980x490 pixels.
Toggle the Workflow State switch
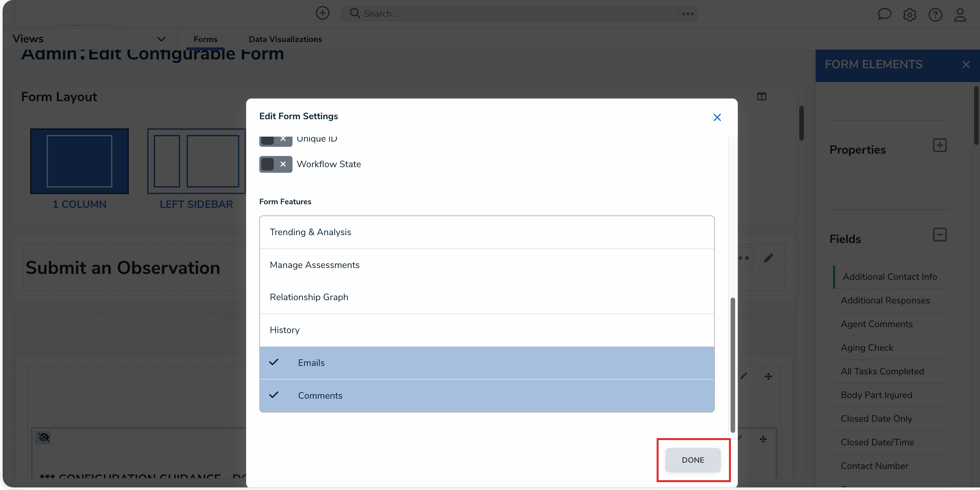(275, 164)
